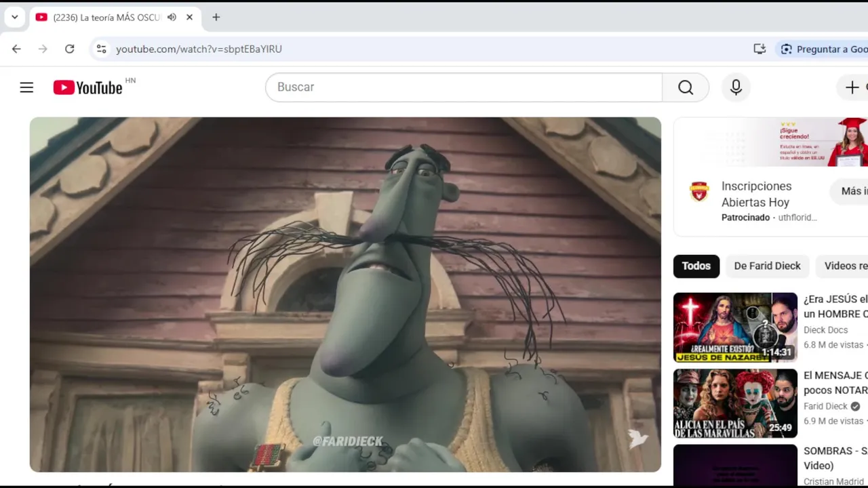Screen dimensions: 868x488
Task: Open the SOMBRAS video thumbnail
Action: (x=735, y=466)
